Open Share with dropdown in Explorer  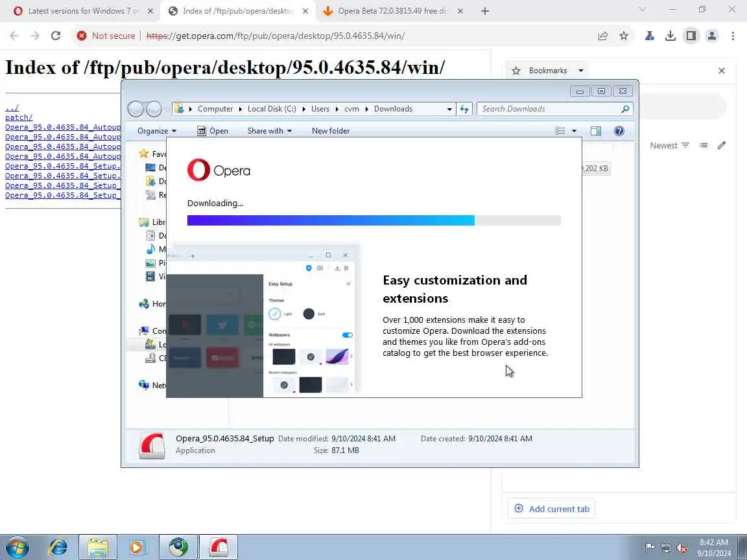coord(269,131)
